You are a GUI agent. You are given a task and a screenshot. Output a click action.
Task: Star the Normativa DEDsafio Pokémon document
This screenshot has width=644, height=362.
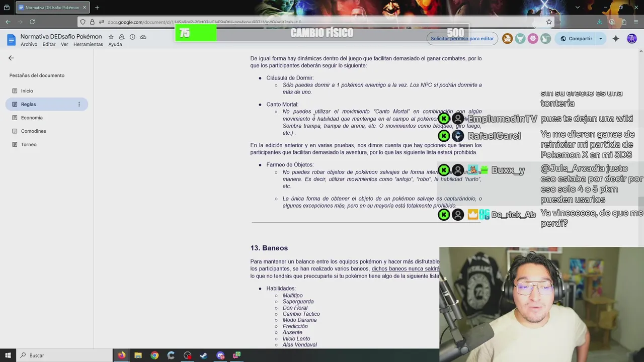tap(111, 37)
